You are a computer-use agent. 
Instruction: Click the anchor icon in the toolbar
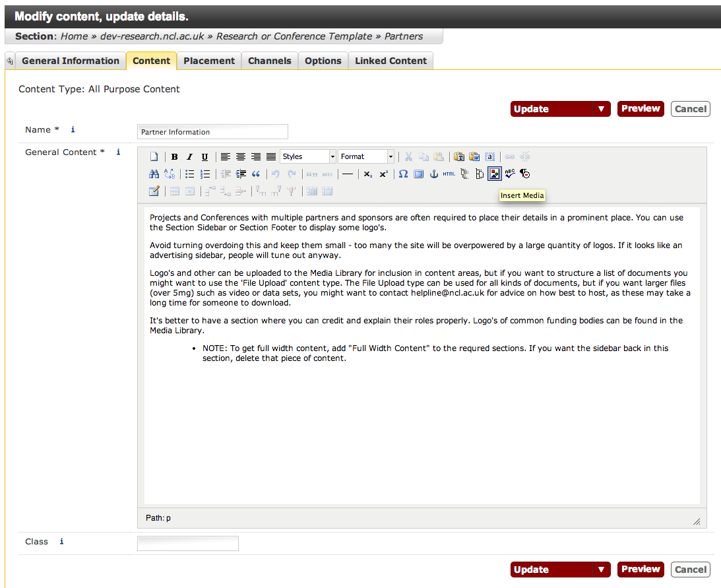(x=433, y=174)
